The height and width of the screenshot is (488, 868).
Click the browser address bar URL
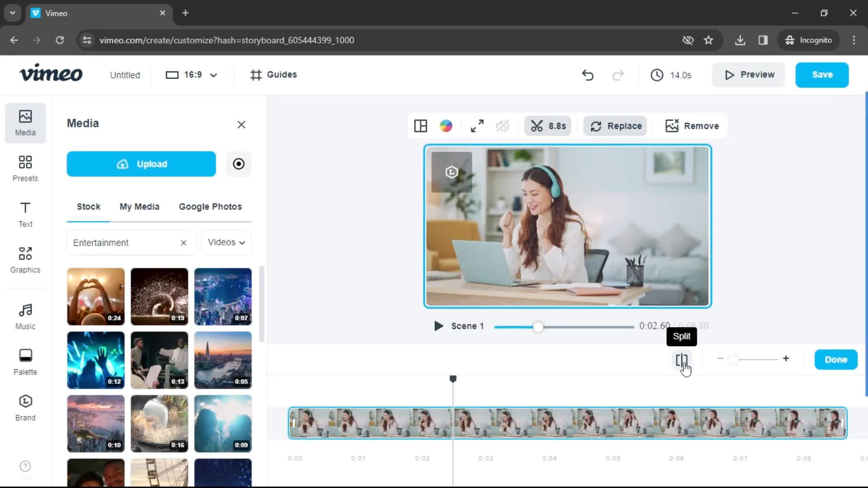[x=226, y=40]
